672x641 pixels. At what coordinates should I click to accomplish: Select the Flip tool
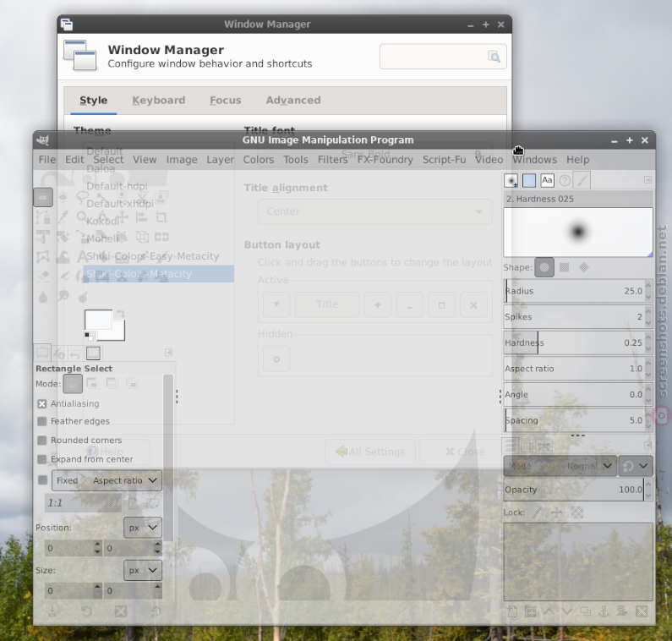coord(161,237)
